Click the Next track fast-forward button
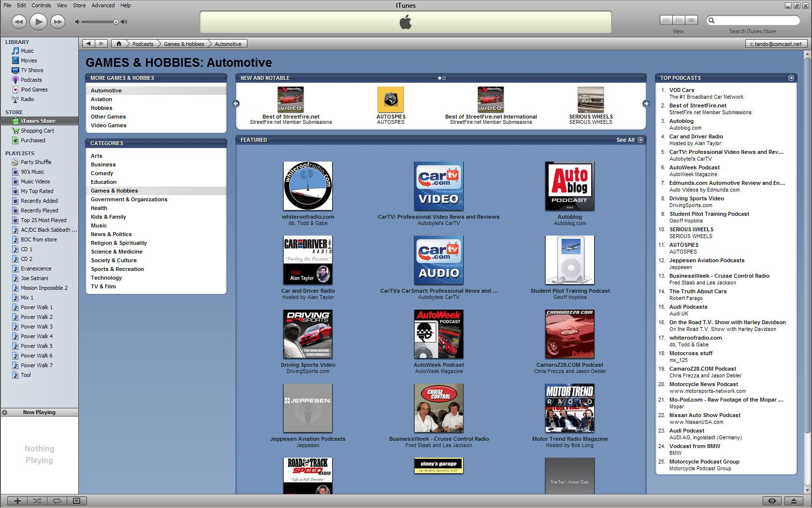The height and width of the screenshot is (508, 812). coord(58,22)
